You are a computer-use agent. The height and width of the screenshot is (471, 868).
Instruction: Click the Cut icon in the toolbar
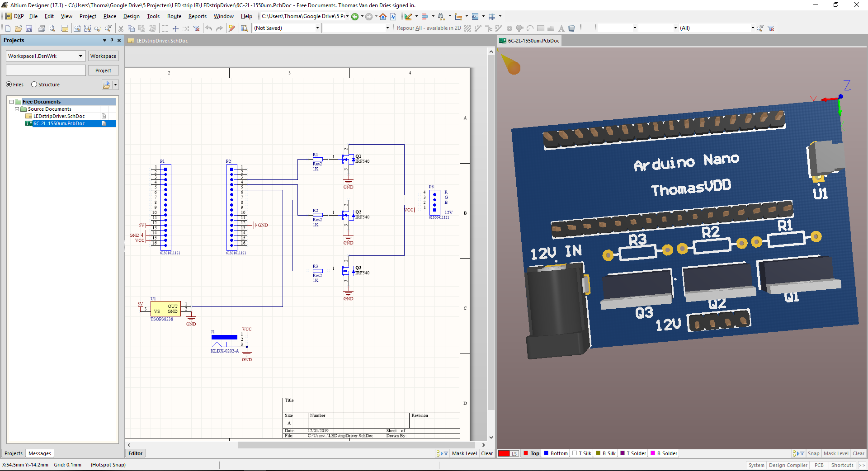point(121,28)
